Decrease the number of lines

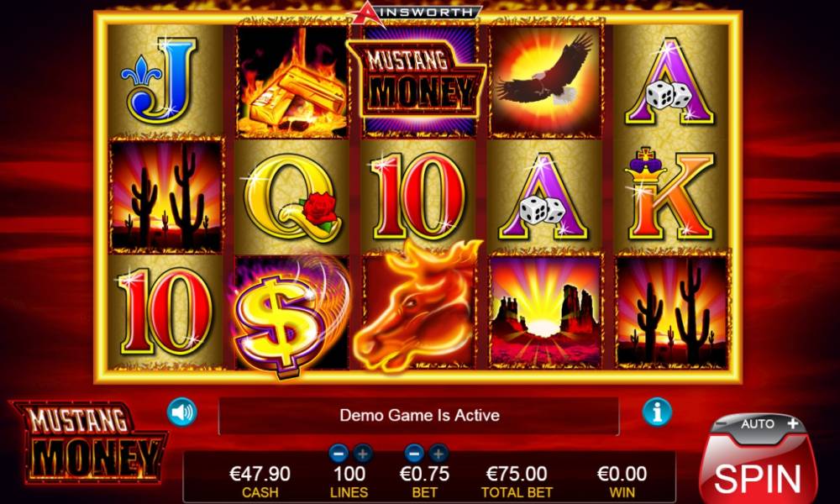(338, 454)
